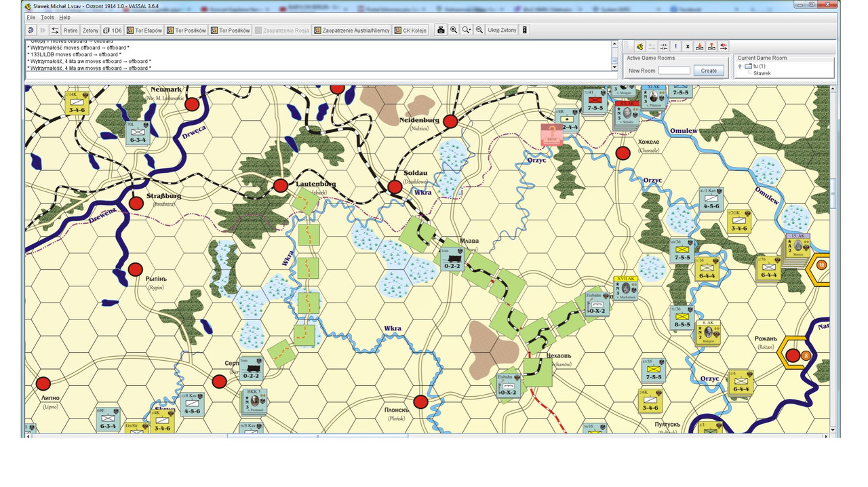868x487 pixels.
Task: Click the server connection status icon
Action: 639,46
